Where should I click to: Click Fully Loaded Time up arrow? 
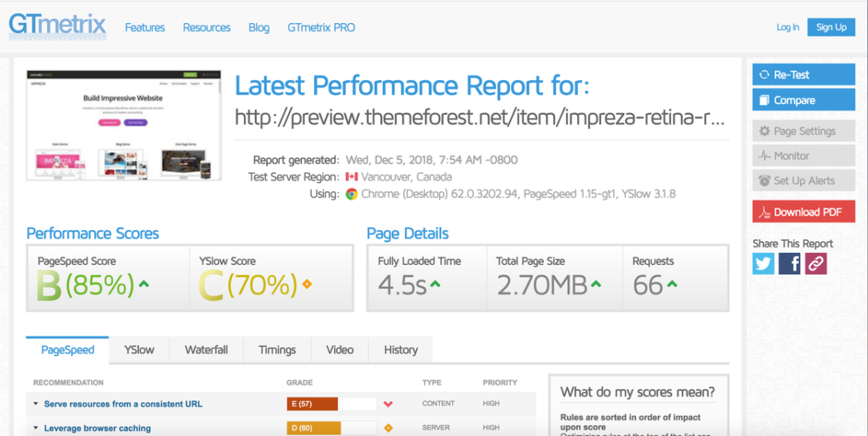pyautogui.click(x=435, y=285)
